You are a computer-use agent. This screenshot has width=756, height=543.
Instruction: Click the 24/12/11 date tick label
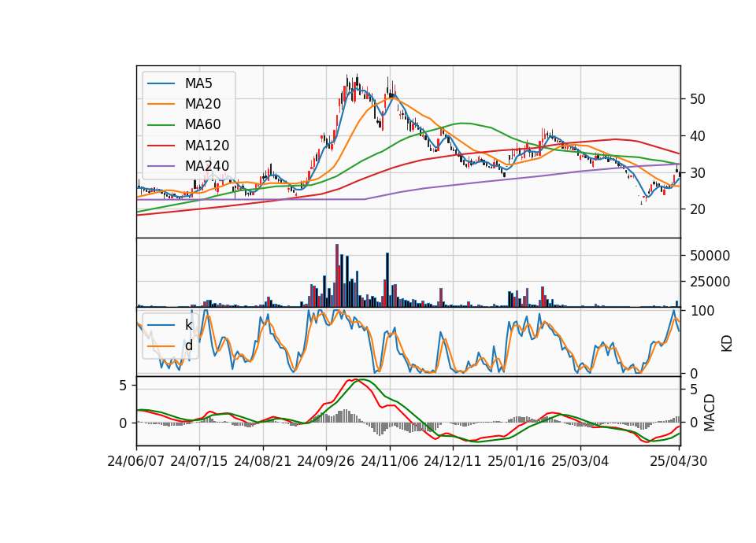453,461
